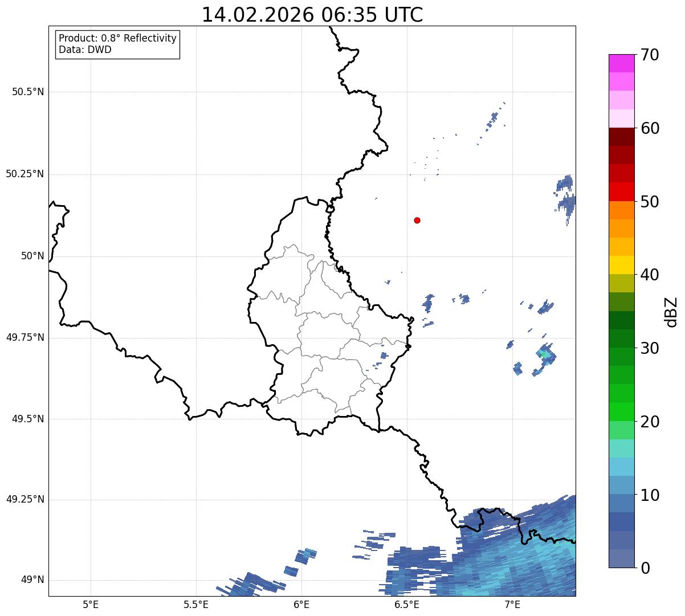
Task: Click the 50°N latitude label
Action: pos(32,256)
